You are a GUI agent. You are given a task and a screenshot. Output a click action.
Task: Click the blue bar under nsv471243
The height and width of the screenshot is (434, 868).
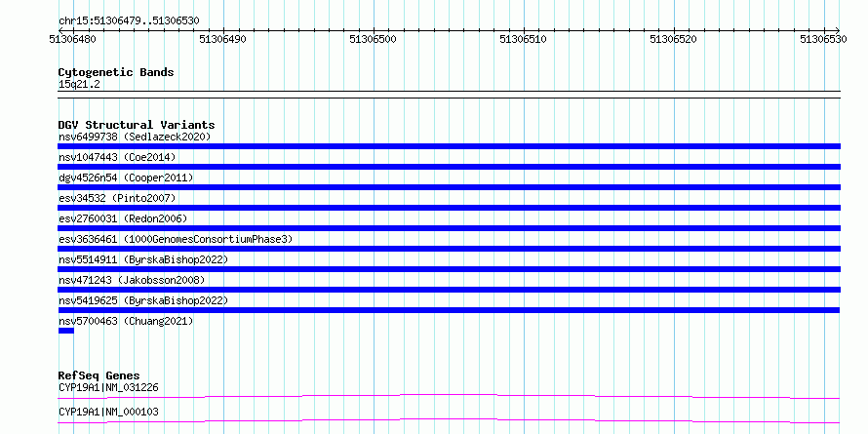tap(449, 290)
